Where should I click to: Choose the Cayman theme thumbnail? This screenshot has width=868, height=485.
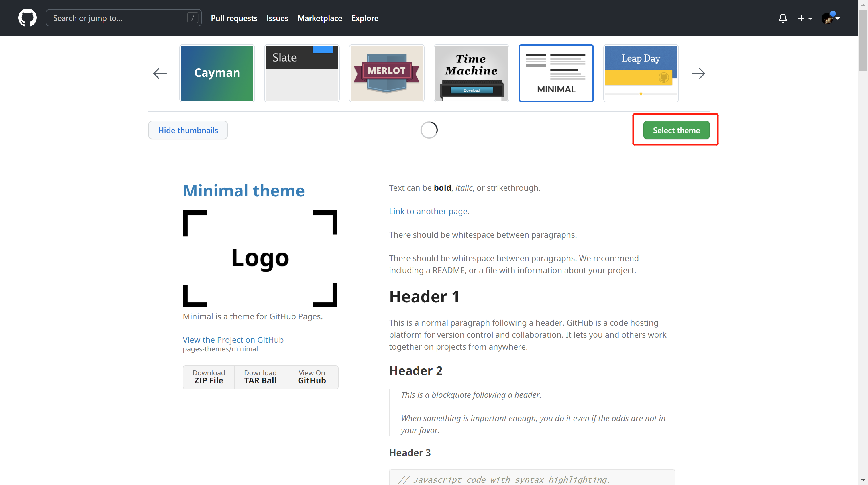[x=217, y=73]
